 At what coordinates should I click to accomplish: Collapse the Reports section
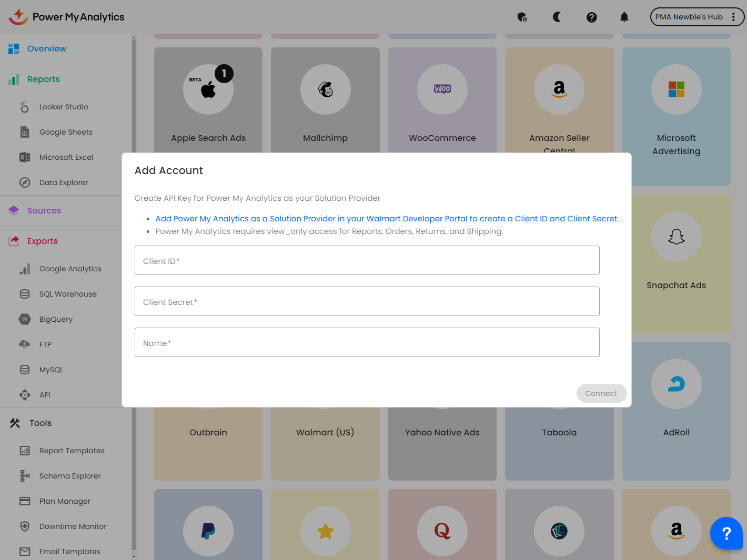pyautogui.click(x=43, y=79)
